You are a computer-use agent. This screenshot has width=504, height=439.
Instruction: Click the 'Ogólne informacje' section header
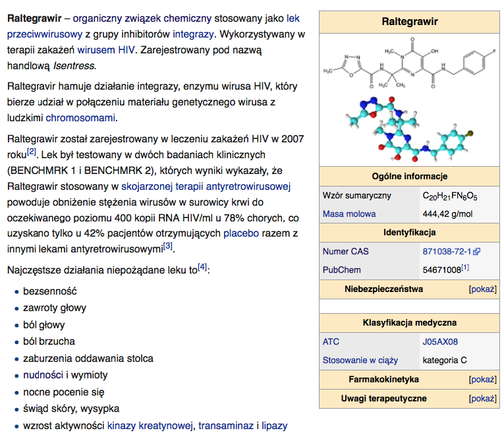(x=410, y=176)
